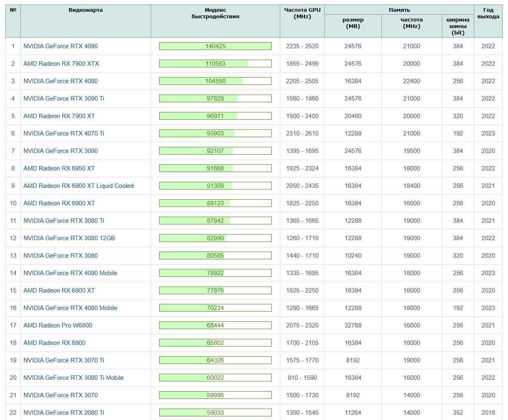This screenshot has width=508, height=420.
Task: Open the AMD Radeon Pro W6800 link
Action: click(58, 325)
